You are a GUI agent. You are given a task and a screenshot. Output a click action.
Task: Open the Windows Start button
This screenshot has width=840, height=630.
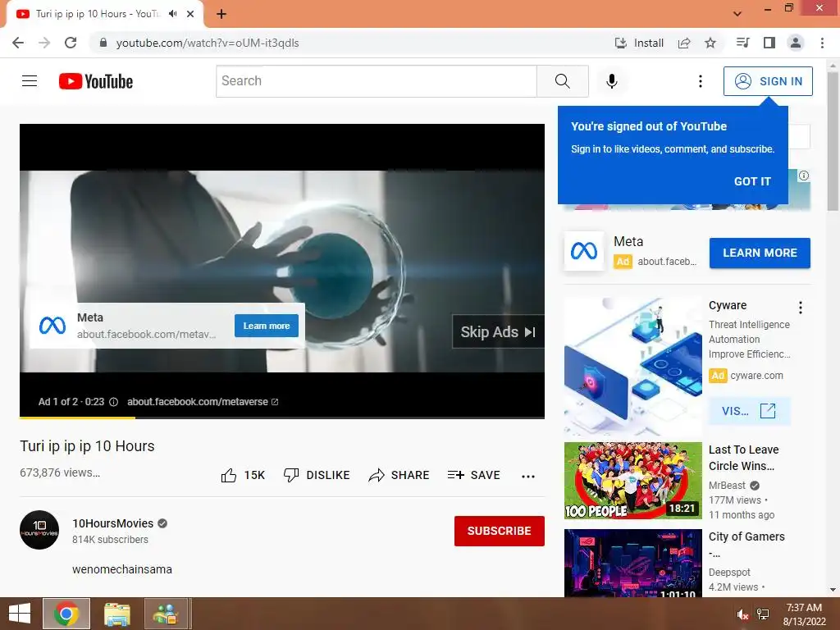(20, 614)
